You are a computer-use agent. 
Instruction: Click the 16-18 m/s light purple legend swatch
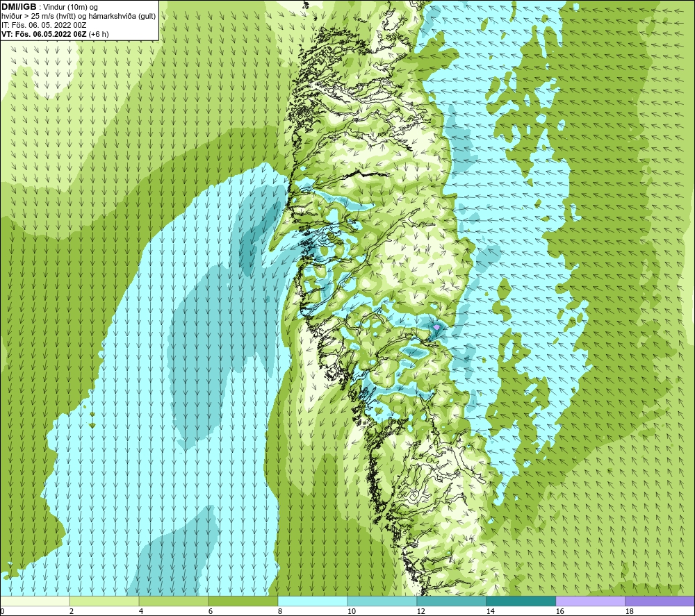pos(590,601)
